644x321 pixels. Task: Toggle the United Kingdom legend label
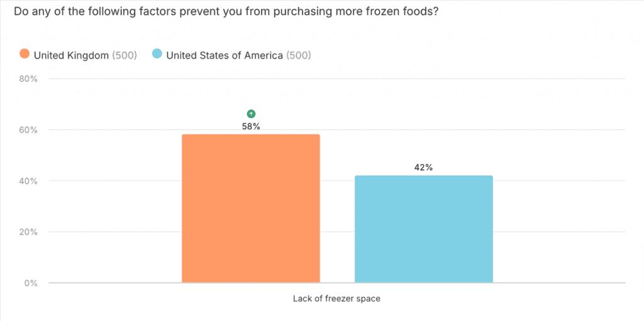[x=71, y=55]
